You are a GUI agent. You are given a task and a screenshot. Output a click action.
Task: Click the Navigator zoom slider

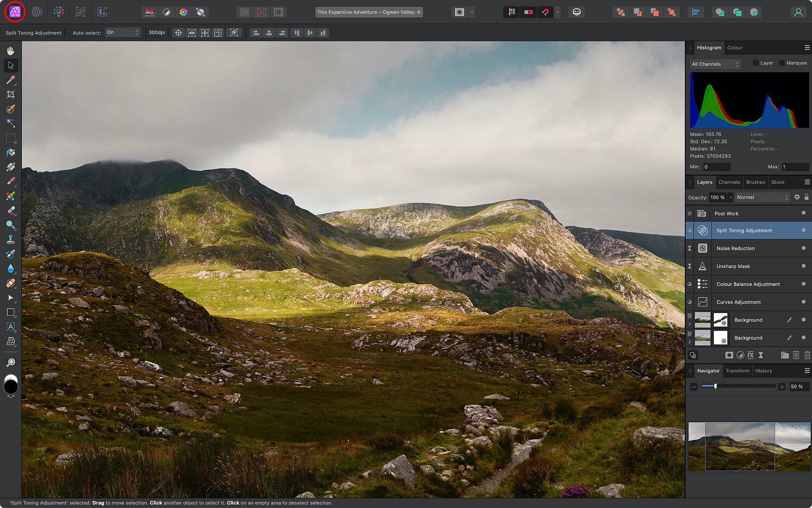(738, 386)
